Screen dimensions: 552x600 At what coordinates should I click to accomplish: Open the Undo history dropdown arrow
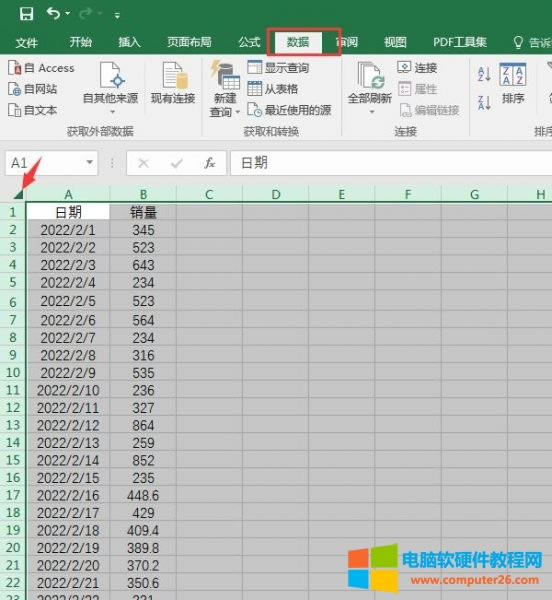point(68,14)
